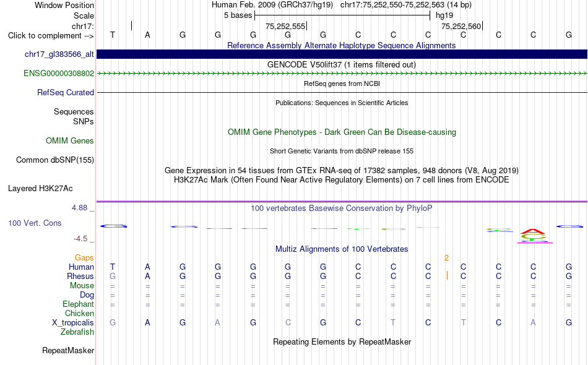
Task: Click the hg19 label beside the scale bar
Action: 444,15
